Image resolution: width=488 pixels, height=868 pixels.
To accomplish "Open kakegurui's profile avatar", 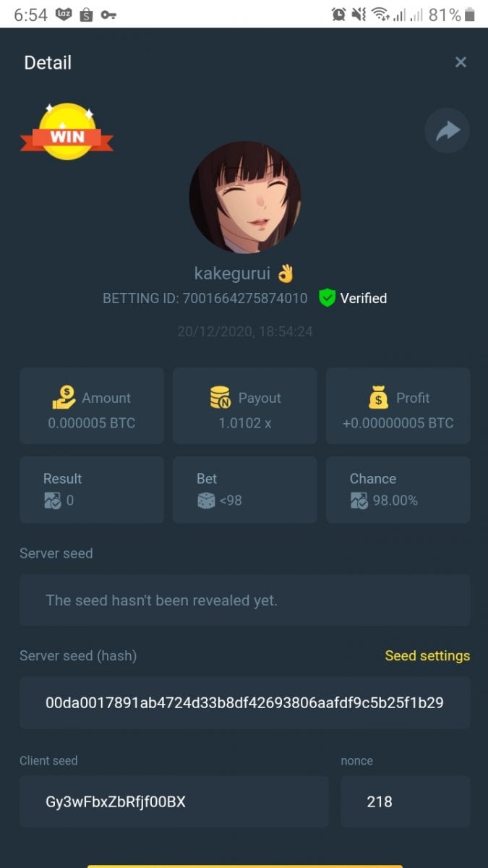I will coord(244,197).
